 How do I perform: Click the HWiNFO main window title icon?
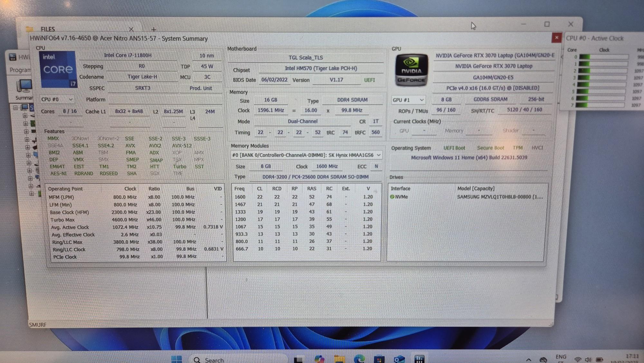[13, 57]
